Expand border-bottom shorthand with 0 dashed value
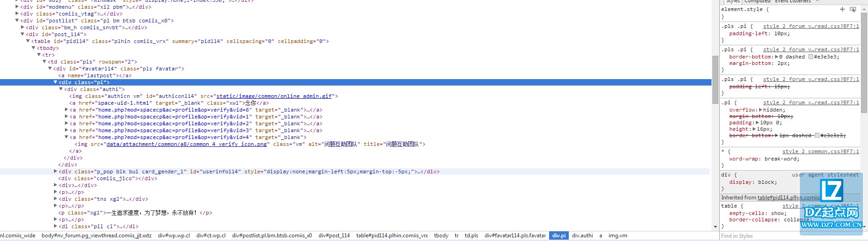This screenshot has width=868, height=241. click(776, 57)
